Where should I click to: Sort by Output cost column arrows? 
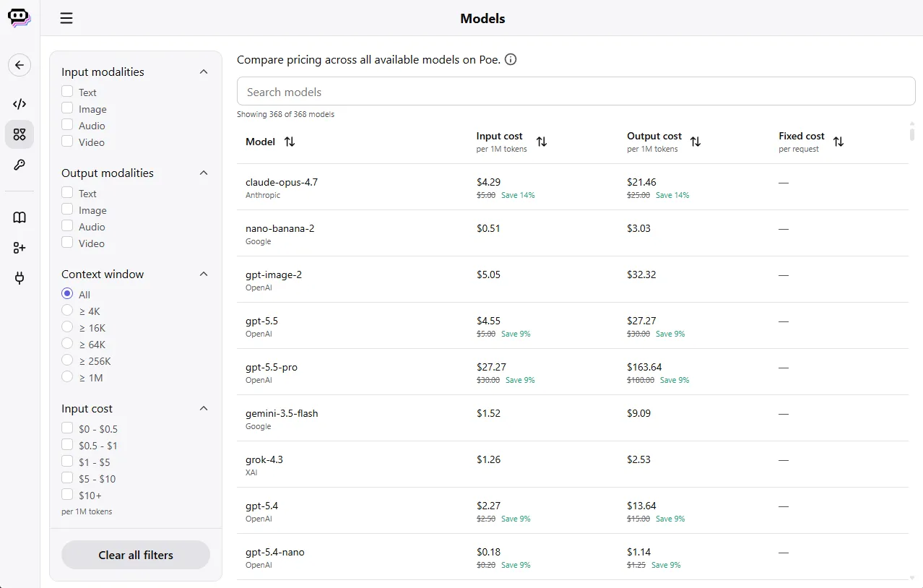click(x=695, y=142)
